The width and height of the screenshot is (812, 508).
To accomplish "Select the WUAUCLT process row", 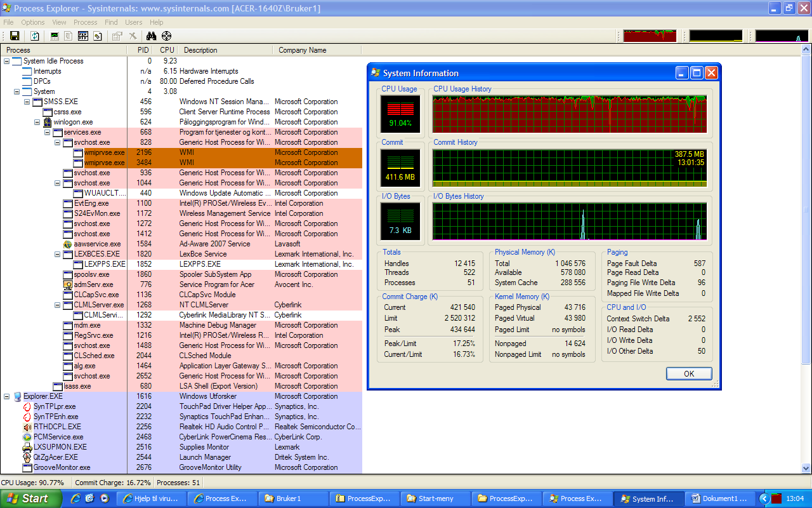I will click(181, 193).
